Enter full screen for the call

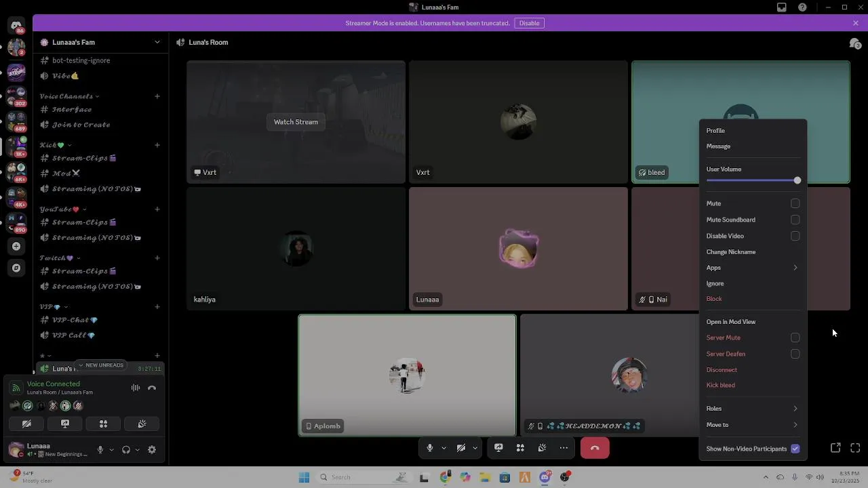[855, 448]
